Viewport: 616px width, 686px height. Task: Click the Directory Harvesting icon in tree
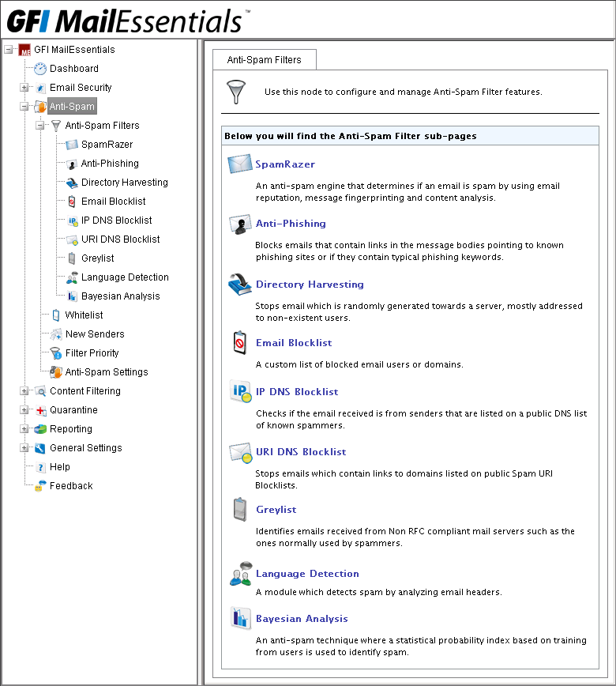72,183
